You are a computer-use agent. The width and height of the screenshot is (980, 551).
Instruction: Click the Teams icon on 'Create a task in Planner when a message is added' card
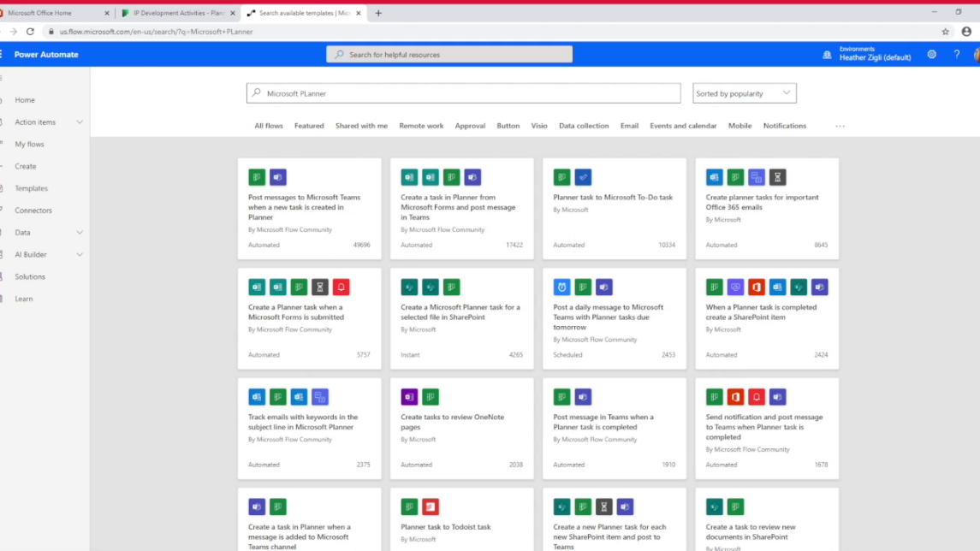click(x=257, y=507)
